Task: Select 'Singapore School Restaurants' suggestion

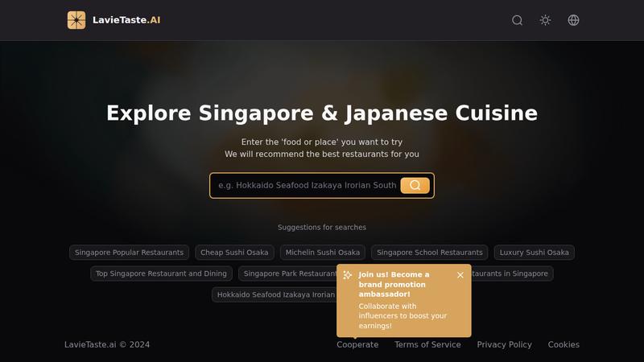Action: point(430,253)
